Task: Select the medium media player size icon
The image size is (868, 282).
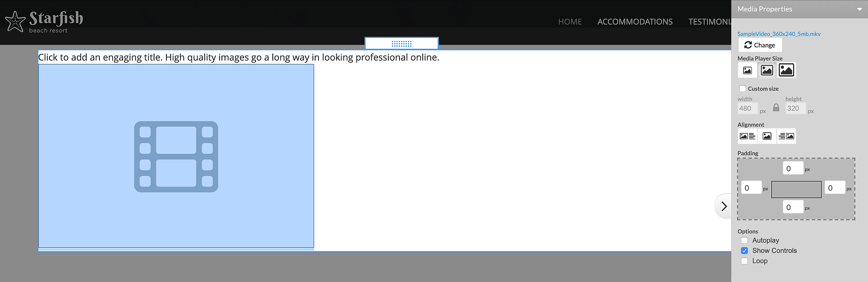Action: tap(767, 70)
